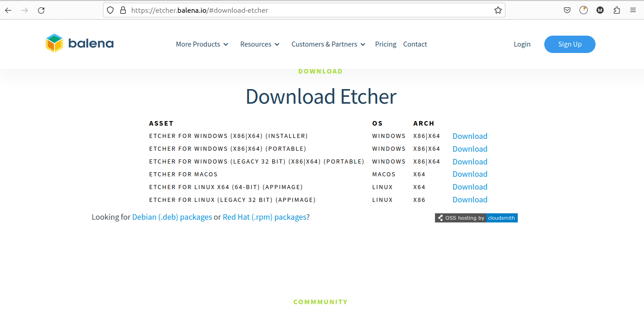Expand the Resources dropdown
Screen dimensions: 644x317
coord(260,44)
